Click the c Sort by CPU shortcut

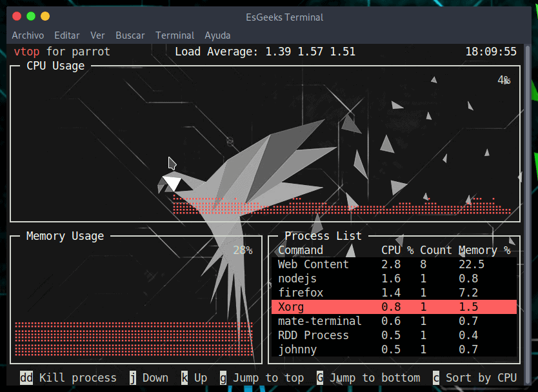point(475,378)
